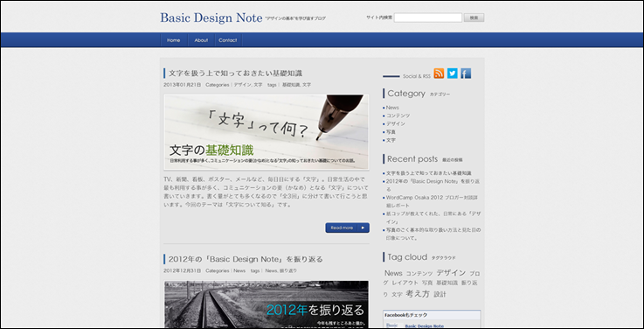The image size is (644, 329).
Task: Open the About menu item
Action: click(x=201, y=40)
